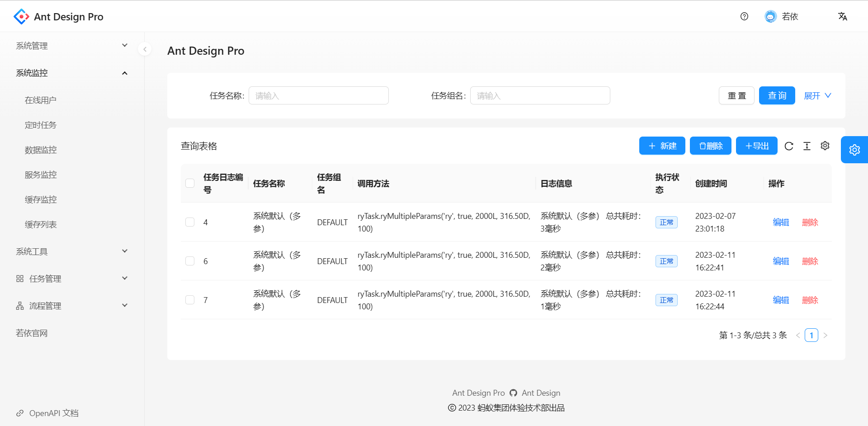
Task: Click 删除 for log row 4
Action: (810, 222)
